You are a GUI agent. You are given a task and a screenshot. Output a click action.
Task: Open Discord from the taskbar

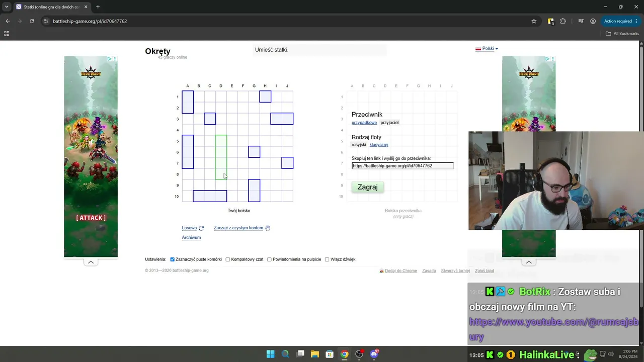[374, 354]
